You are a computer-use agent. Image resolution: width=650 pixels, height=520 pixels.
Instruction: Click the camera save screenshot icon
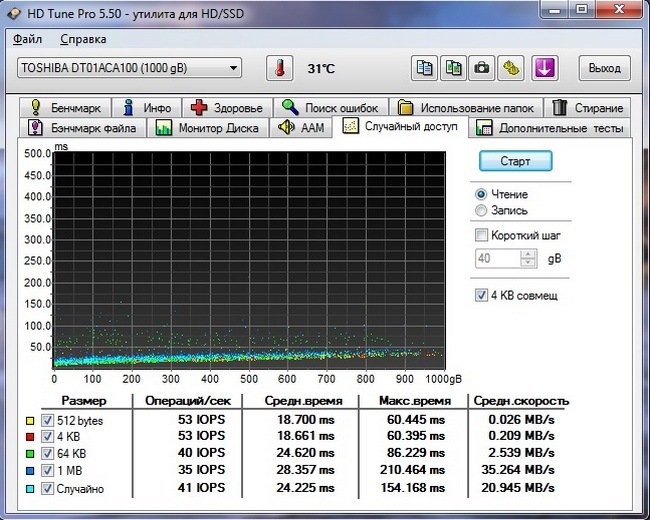click(x=482, y=69)
